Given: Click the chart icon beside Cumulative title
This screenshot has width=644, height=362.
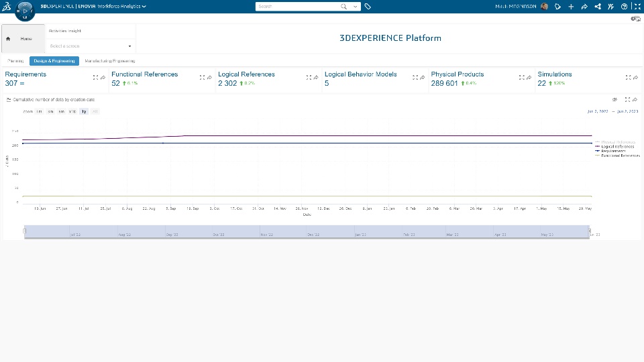Looking at the screenshot, I should click(9, 99).
